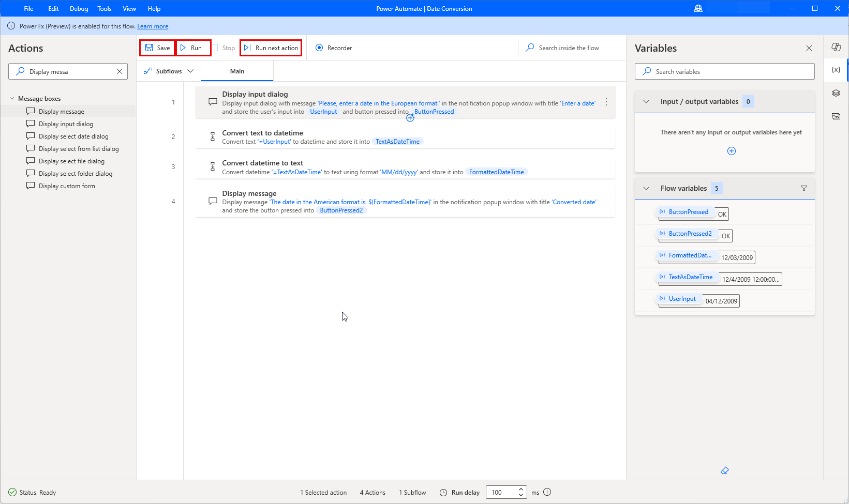Click the info icon in the Power Fx banner
Viewport: 849px width, 504px height.
pyautogui.click(x=11, y=26)
